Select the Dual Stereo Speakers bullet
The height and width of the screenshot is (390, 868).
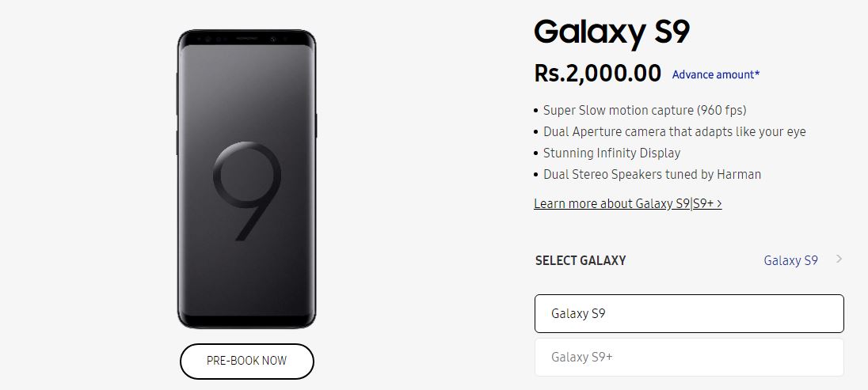click(x=652, y=174)
